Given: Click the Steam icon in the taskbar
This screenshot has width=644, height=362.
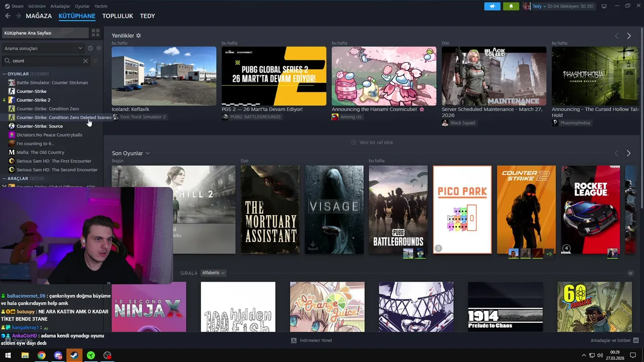Looking at the screenshot, I should point(74,355).
